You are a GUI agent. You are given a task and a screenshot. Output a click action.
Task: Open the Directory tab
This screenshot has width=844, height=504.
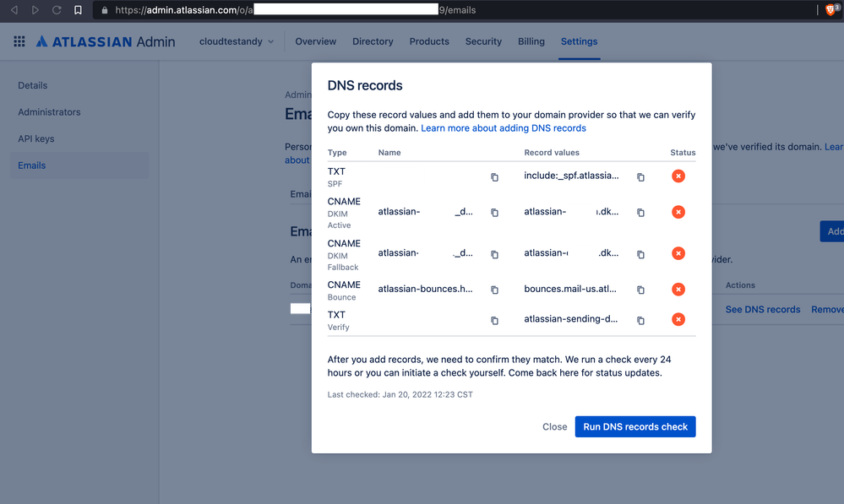pyautogui.click(x=373, y=41)
